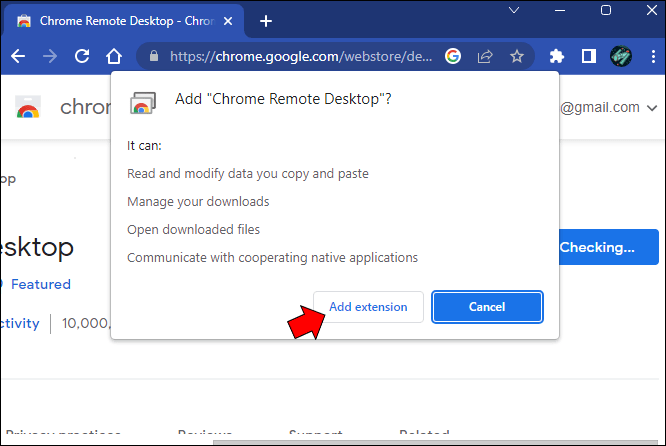Open the Featured badge link

41,284
